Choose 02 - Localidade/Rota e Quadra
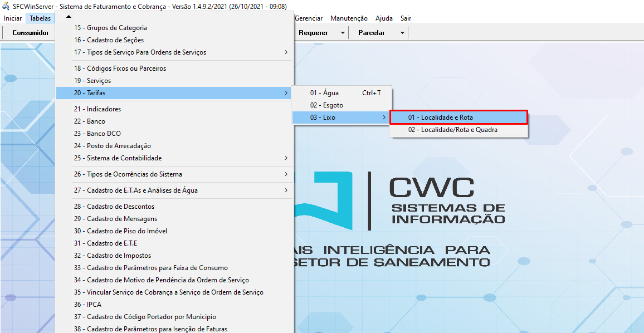Screen dimensions: 644x333 pos(452,130)
